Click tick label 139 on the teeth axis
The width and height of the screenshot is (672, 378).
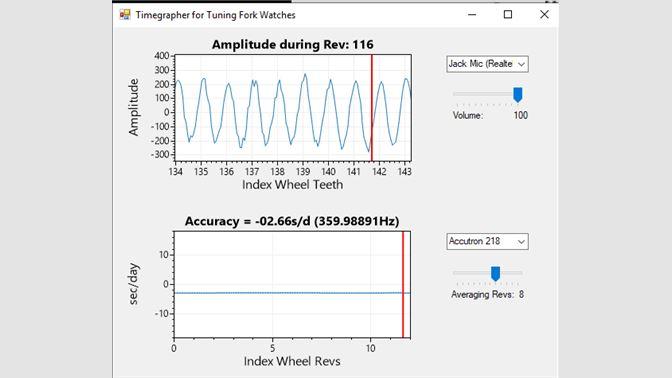coord(303,171)
